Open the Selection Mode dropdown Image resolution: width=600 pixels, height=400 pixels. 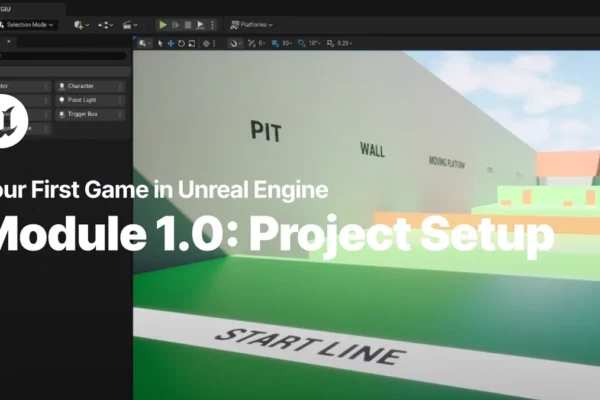(x=28, y=25)
